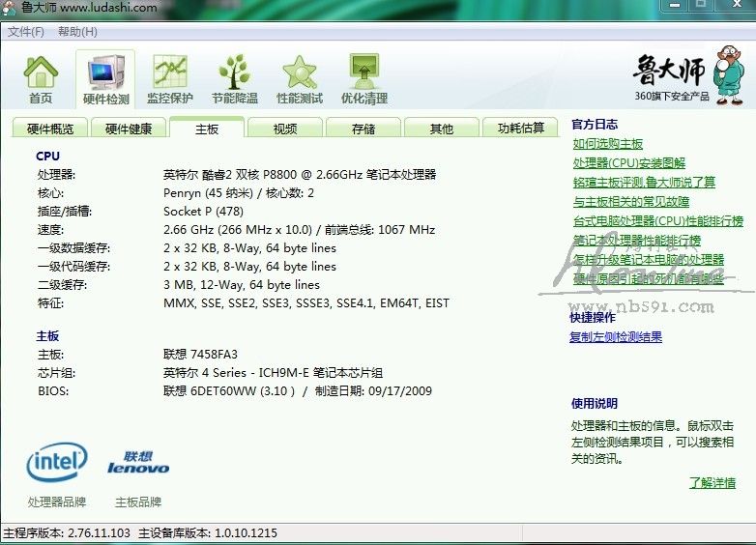Switch to the 视频 tab
Screen dimensions: 756x545
(285, 129)
